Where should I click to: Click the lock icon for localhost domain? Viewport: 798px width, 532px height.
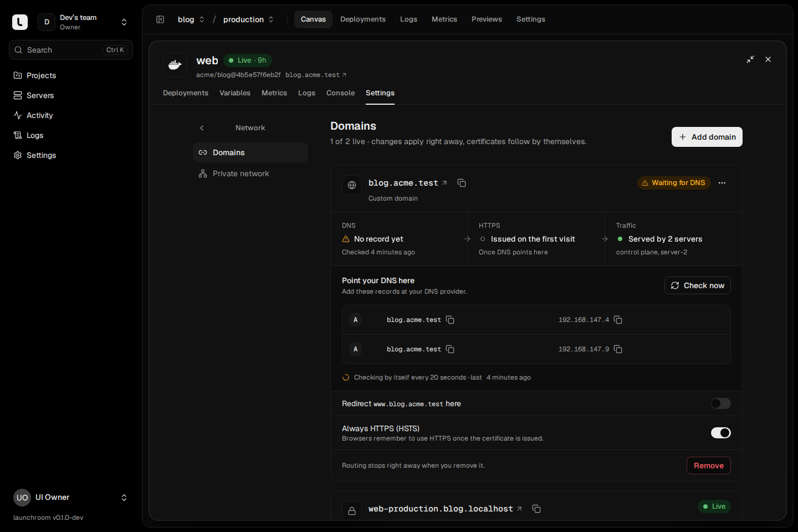pos(352,511)
